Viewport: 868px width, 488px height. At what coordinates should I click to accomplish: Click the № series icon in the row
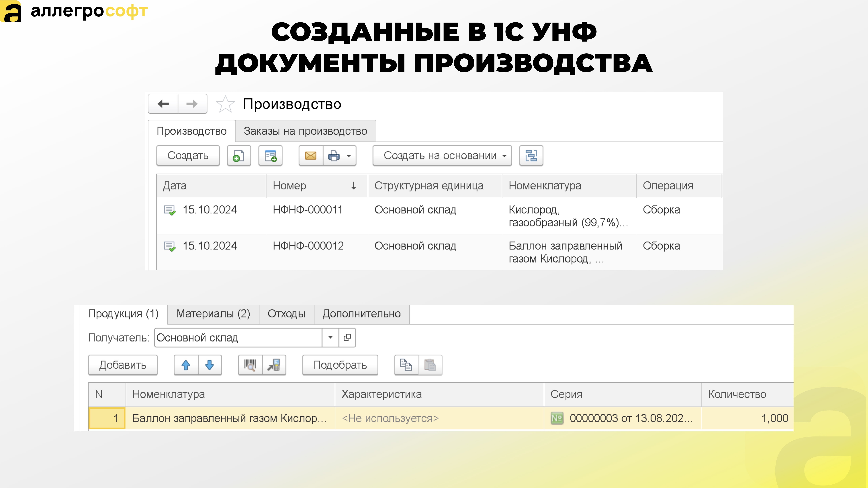[x=557, y=418]
